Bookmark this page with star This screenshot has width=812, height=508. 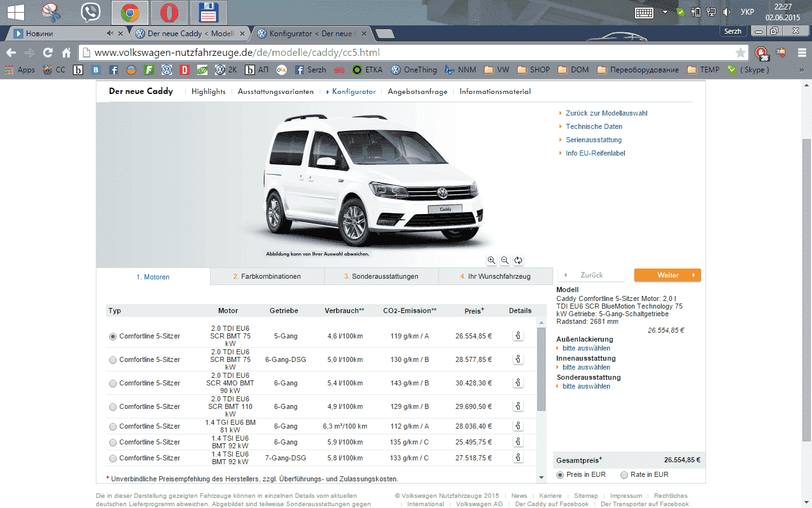[x=740, y=53]
